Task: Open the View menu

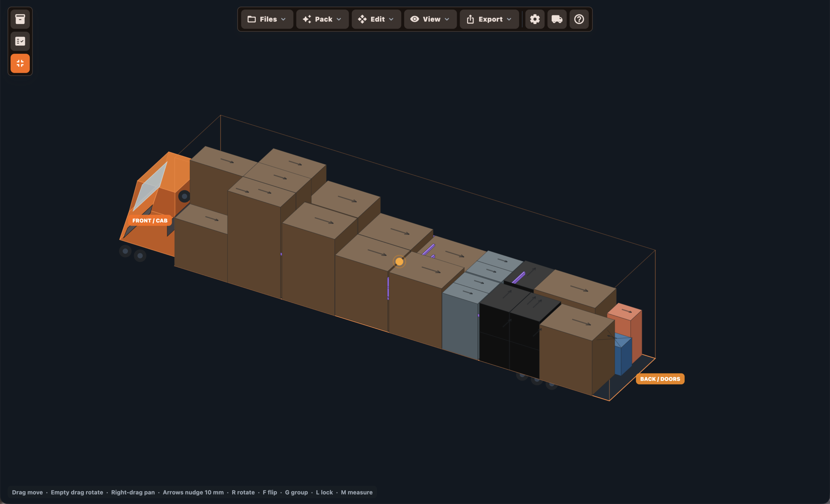Action: click(430, 19)
